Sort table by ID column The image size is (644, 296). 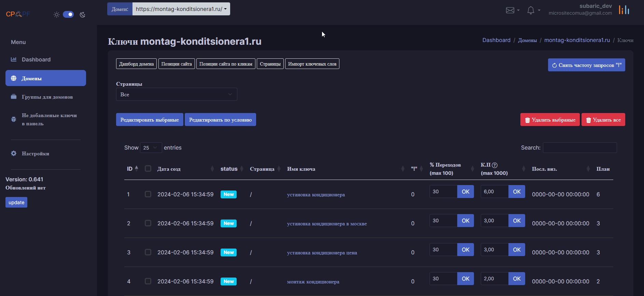(132, 169)
